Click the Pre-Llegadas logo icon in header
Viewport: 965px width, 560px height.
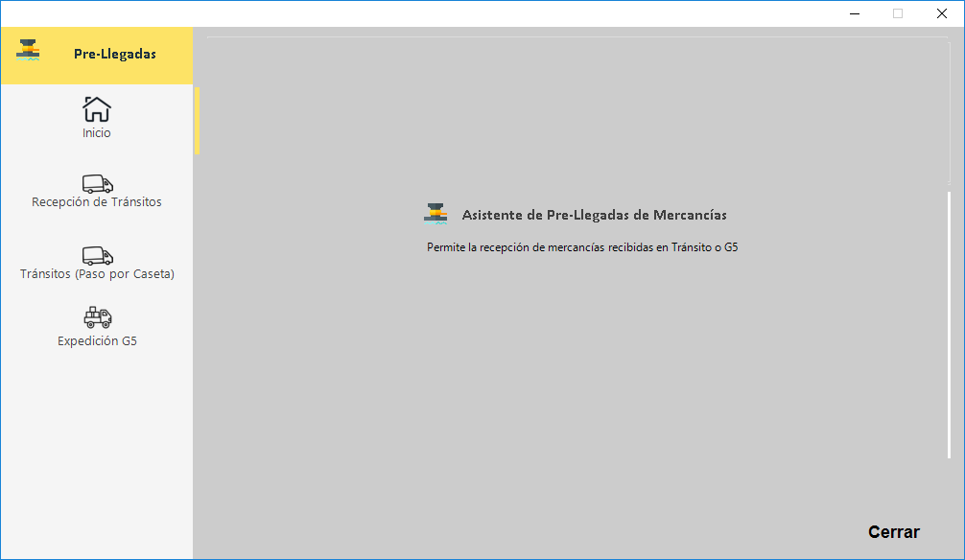pyautogui.click(x=28, y=51)
